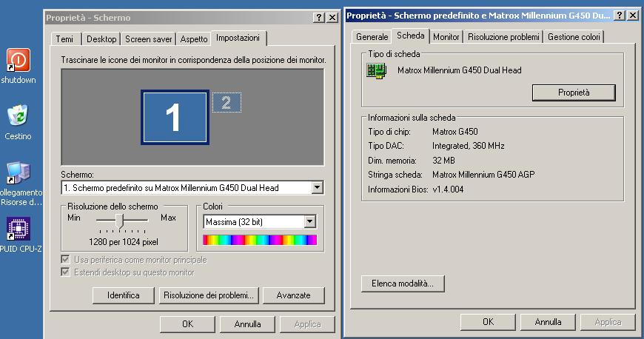Click the Bios version 'v1.4.004' text
The width and height of the screenshot is (644, 339).
click(x=448, y=189)
